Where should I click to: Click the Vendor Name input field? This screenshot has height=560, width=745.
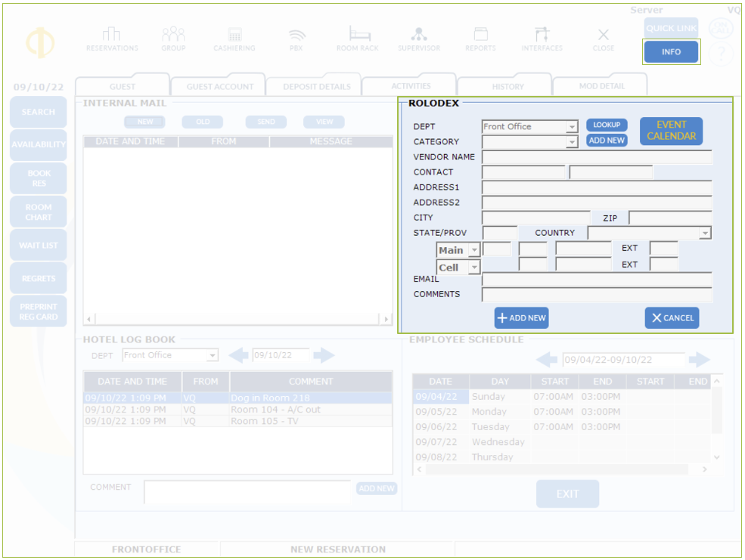(597, 157)
